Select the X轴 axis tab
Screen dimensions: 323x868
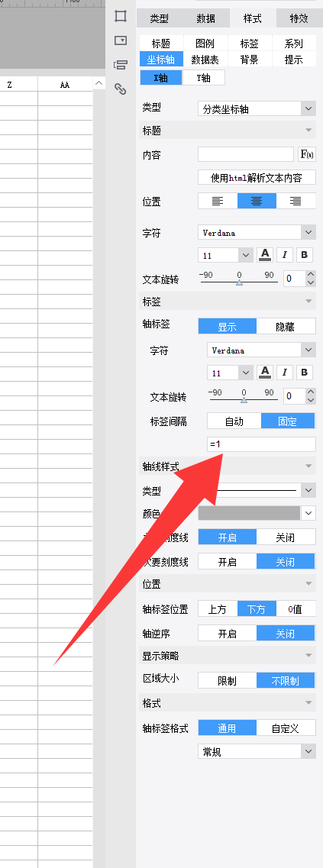(x=160, y=78)
